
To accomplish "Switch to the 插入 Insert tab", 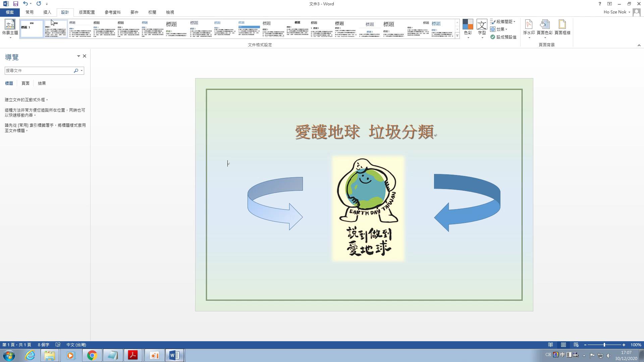I will click(47, 12).
